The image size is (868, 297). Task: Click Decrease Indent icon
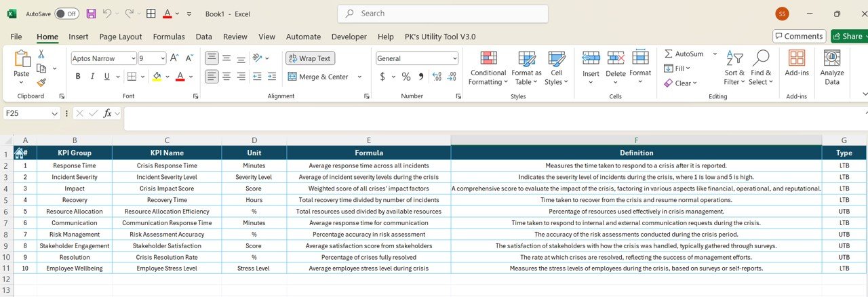(x=258, y=77)
